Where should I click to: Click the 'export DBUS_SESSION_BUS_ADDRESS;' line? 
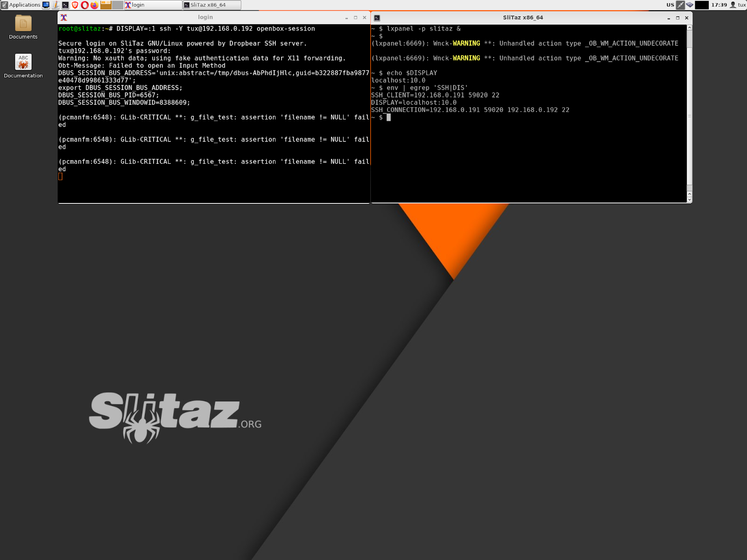(x=120, y=88)
